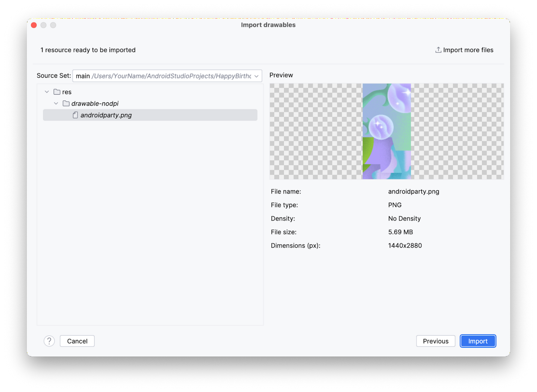Open help with the question mark button
The image size is (537, 392).
49,341
